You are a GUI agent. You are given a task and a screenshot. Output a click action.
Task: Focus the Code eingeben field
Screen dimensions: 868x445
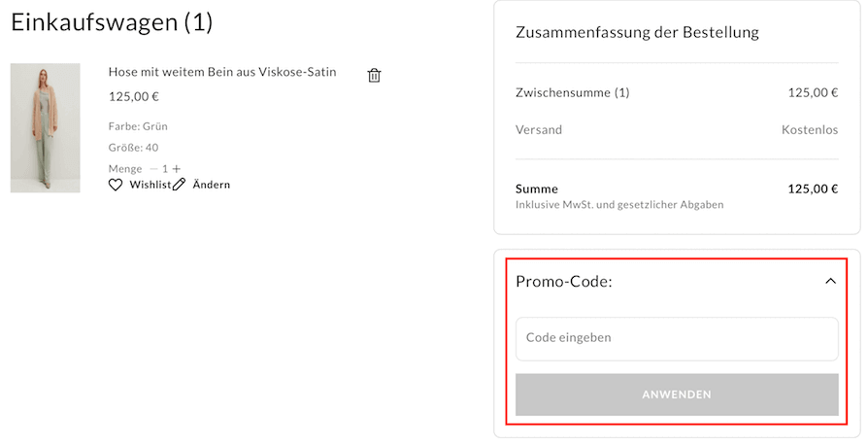tap(677, 338)
